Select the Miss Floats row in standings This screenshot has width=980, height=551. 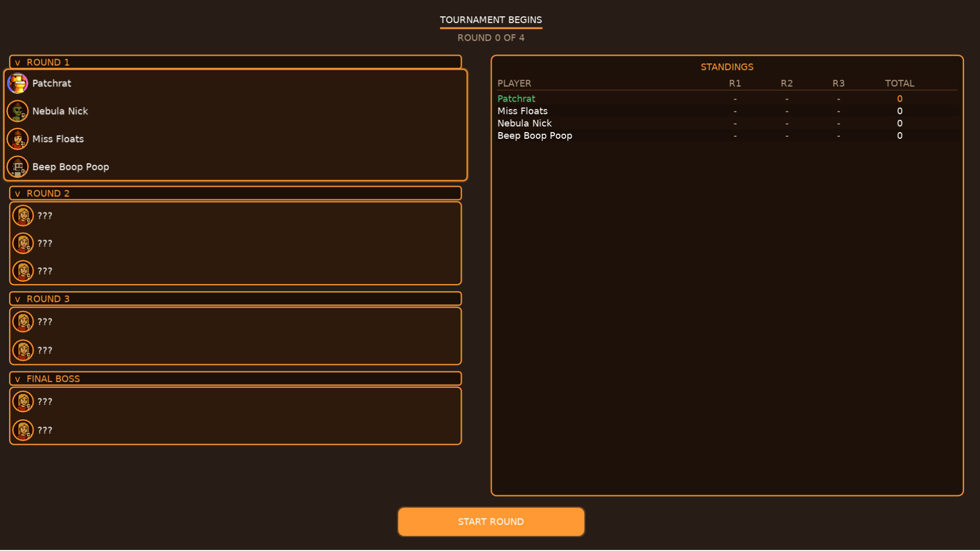pyautogui.click(x=523, y=111)
